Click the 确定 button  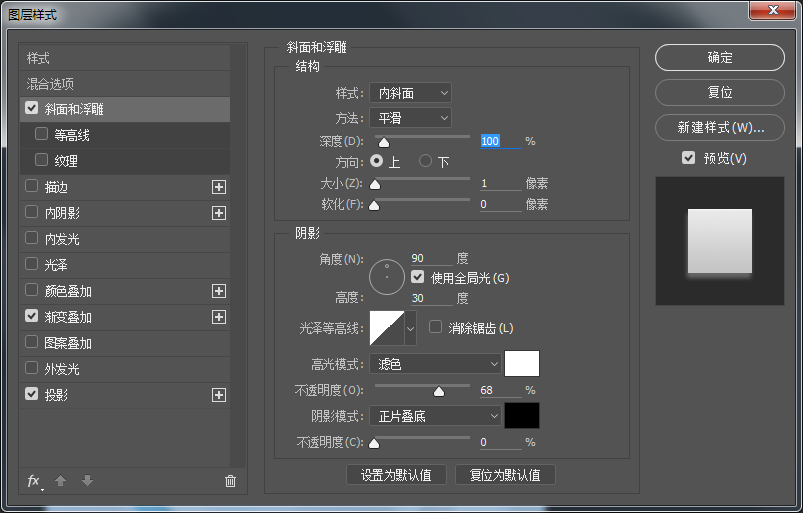(x=720, y=57)
